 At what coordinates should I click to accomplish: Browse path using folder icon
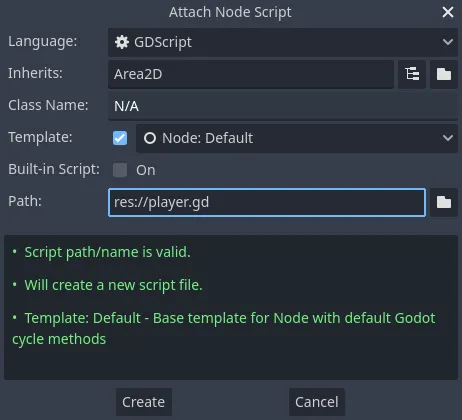coord(444,202)
